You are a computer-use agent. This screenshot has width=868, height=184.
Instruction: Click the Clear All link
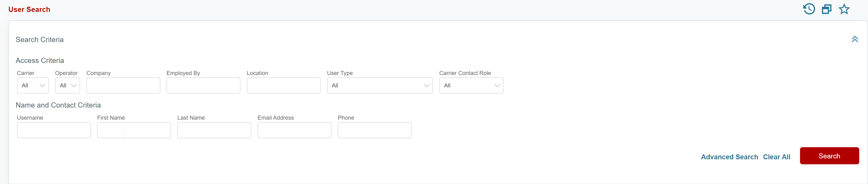[777, 157]
